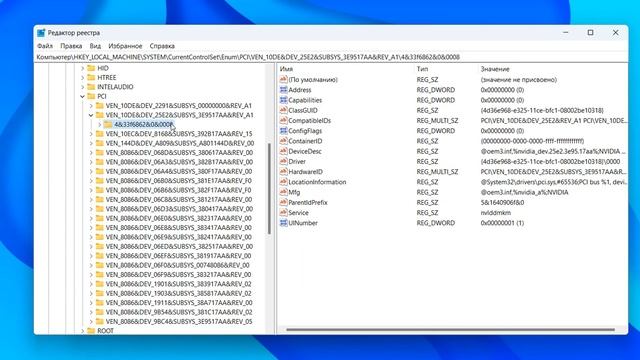Select the ROOT folder icon

tap(91, 331)
